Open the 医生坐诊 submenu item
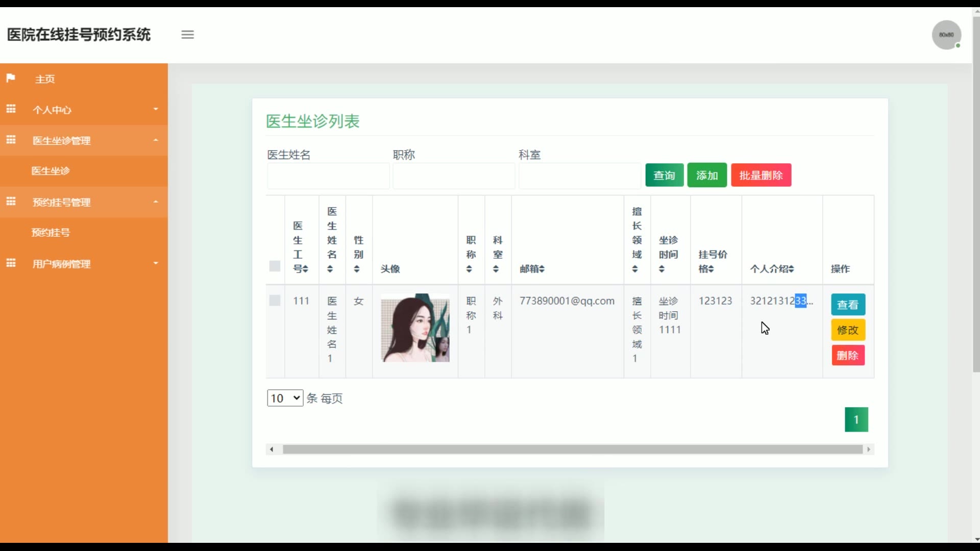 pos(51,171)
